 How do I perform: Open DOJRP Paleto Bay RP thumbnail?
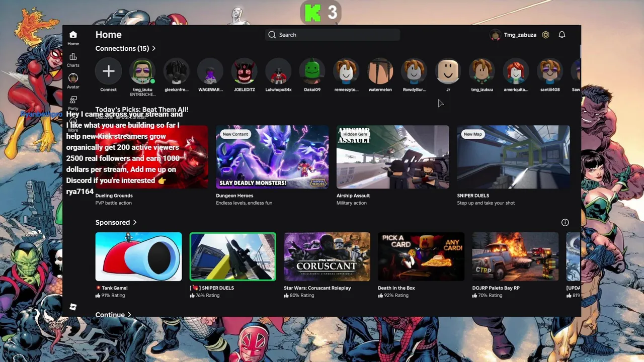pos(515,256)
